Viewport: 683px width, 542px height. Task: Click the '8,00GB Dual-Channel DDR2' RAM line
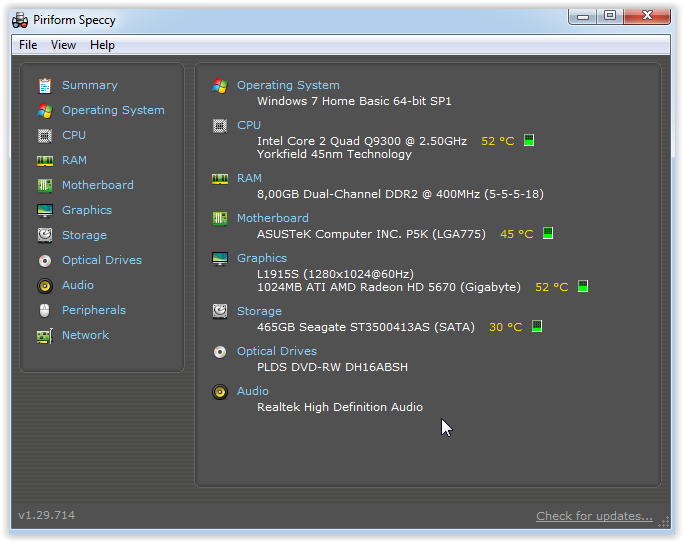tap(400, 194)
